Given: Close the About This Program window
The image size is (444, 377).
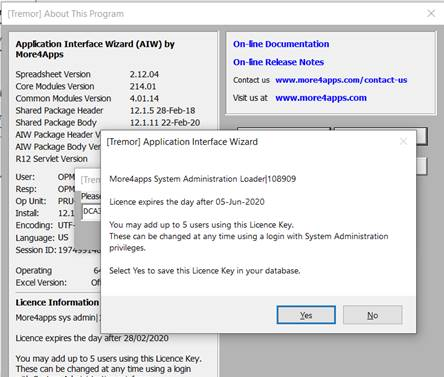Looking at the screenshot, I should click(431, 13).
